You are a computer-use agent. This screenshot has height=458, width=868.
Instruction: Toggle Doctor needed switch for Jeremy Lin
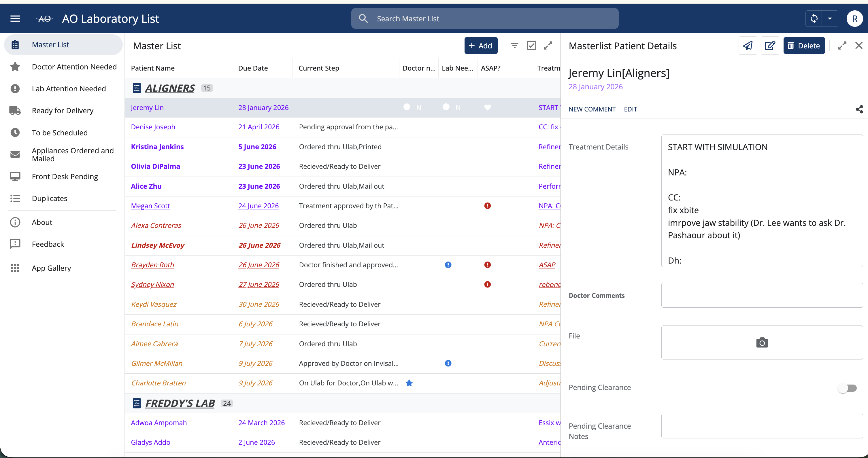(x=412, y=107)
